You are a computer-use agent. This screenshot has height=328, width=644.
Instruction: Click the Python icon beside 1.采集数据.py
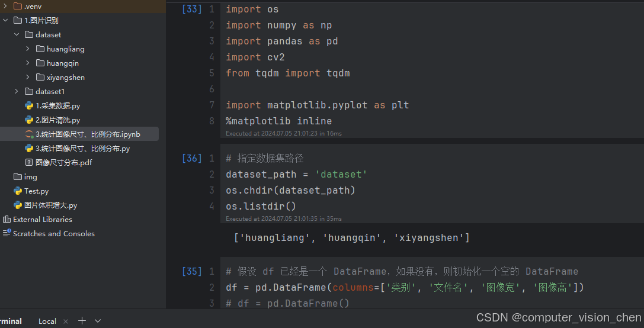28,106
